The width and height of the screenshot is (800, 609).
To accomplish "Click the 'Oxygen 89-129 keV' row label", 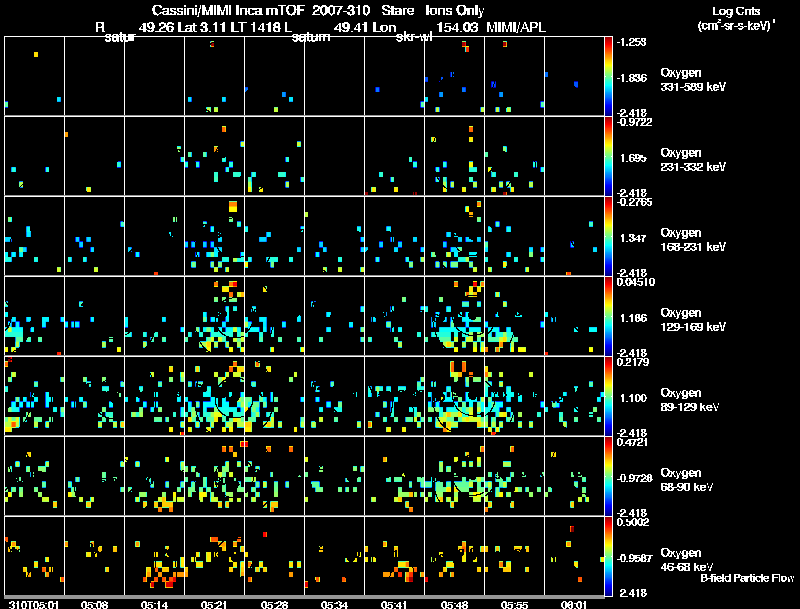I will [690, 400].
